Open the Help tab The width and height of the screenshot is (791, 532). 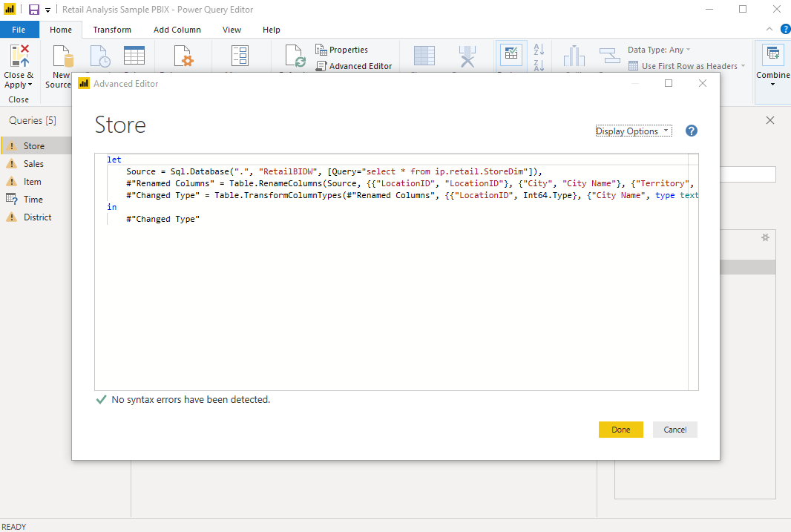click(271, 30)
